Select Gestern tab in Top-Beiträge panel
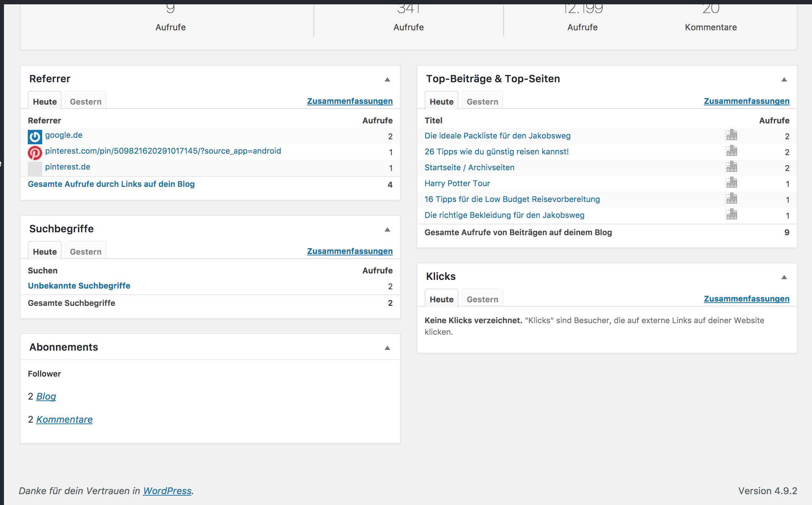This screenshot has width=812, height=505. click(482, 102)
